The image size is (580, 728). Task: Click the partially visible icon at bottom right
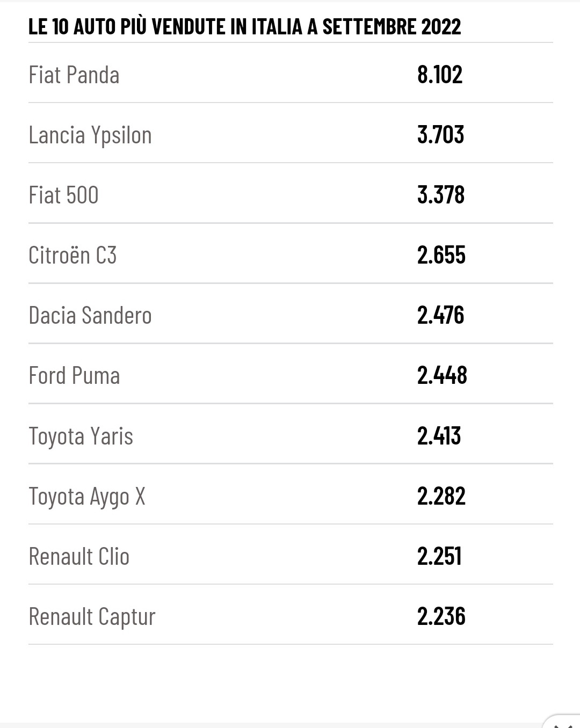point(563,722)
